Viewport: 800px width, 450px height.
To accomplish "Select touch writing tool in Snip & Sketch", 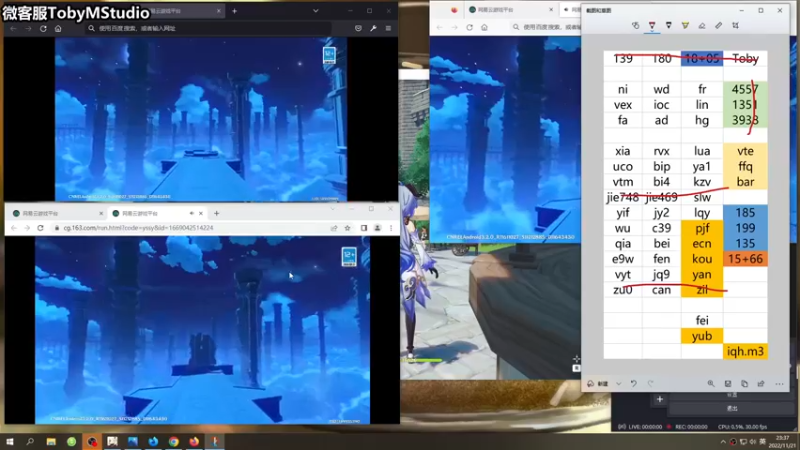I will (635, 25).
